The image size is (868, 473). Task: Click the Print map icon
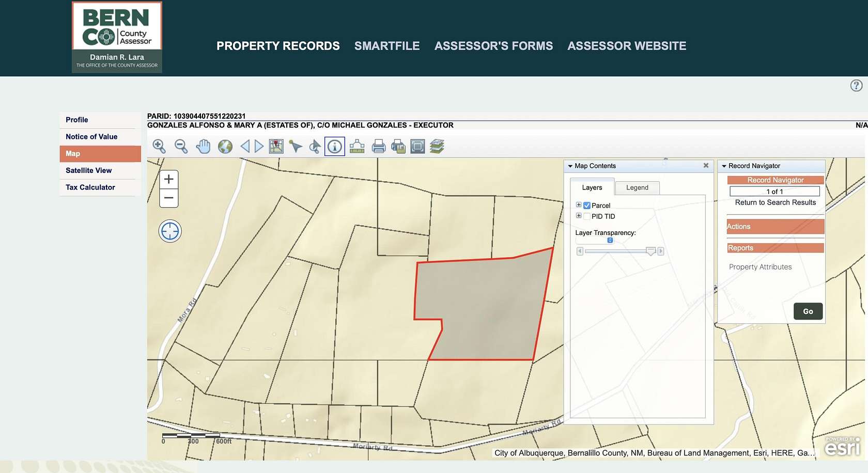(x=379, y=146)
